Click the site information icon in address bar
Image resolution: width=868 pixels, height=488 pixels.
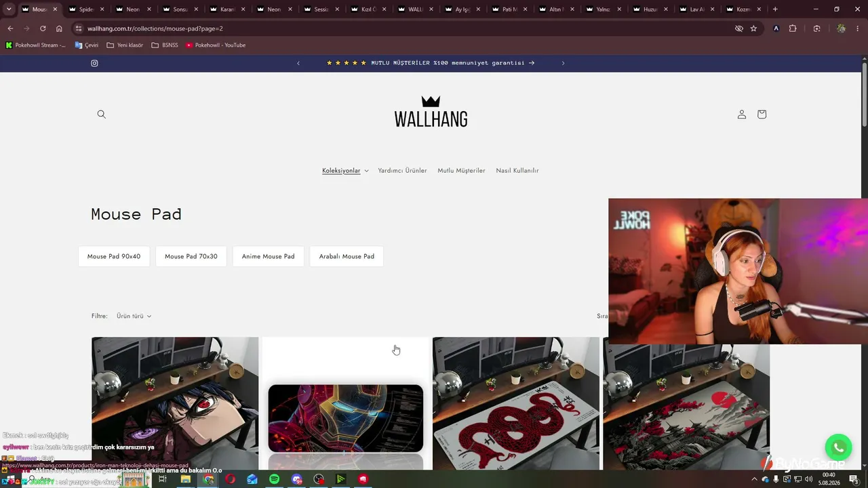(79, 28)
